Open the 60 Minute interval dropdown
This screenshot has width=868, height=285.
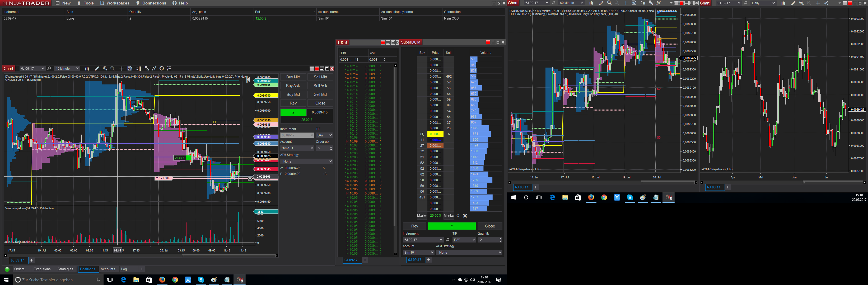click(x=571, y=3)
